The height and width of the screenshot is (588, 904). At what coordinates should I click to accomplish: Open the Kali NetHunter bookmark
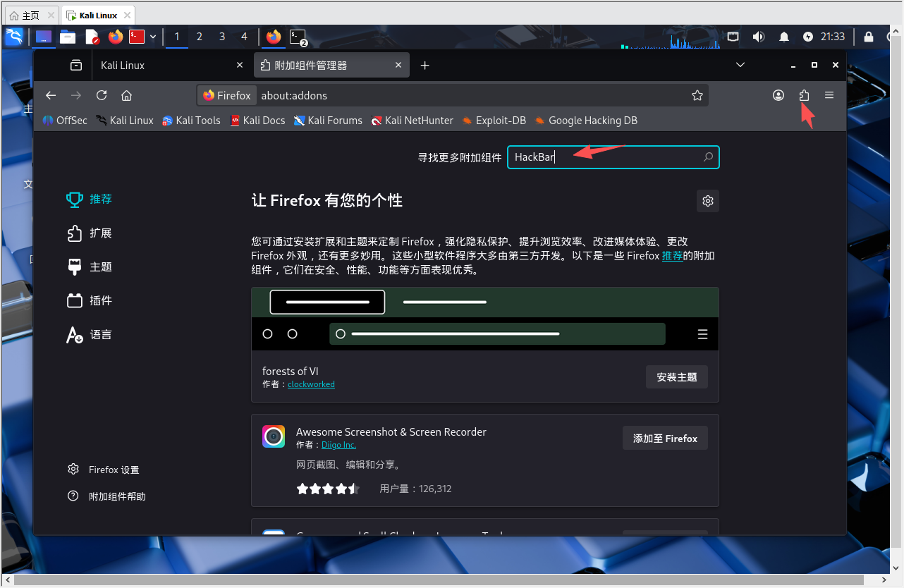[x=413, y=121]
